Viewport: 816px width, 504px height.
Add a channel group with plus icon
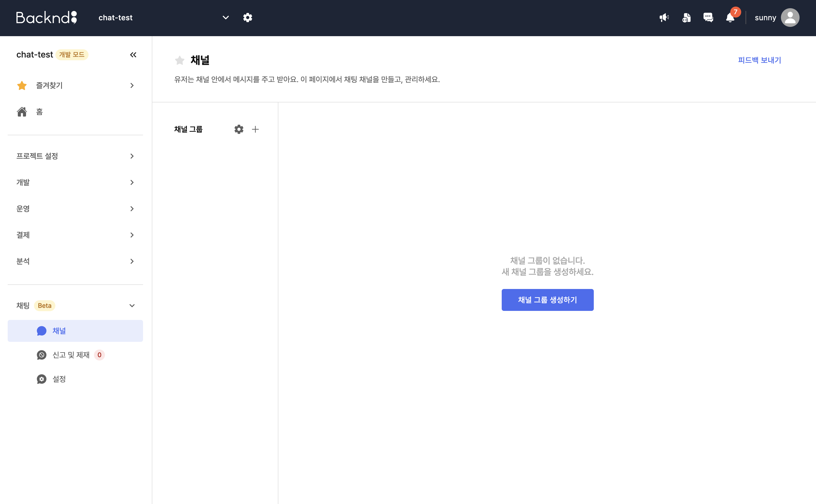pos(255,129)
